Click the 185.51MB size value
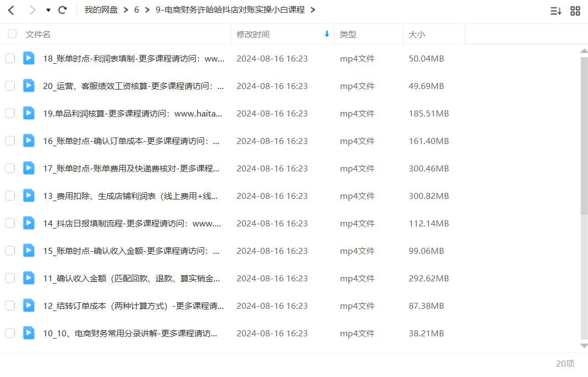The height and width of the screenshot is (377, 588). click(x=428, y=114)
